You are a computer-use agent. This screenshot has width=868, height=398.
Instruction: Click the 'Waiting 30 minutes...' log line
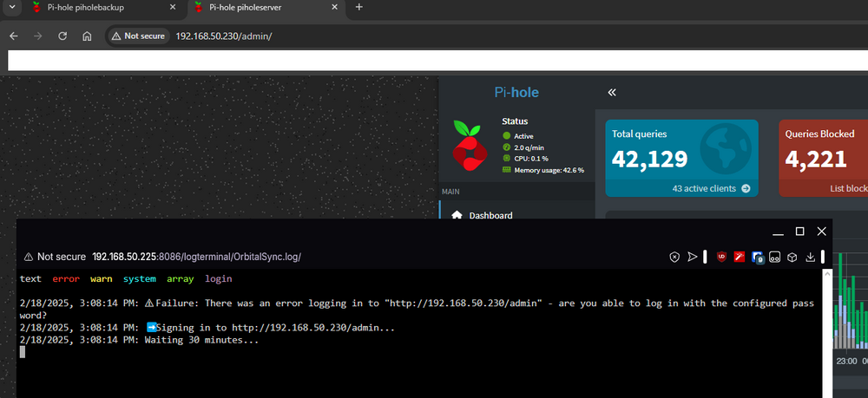tap(201, 340)
